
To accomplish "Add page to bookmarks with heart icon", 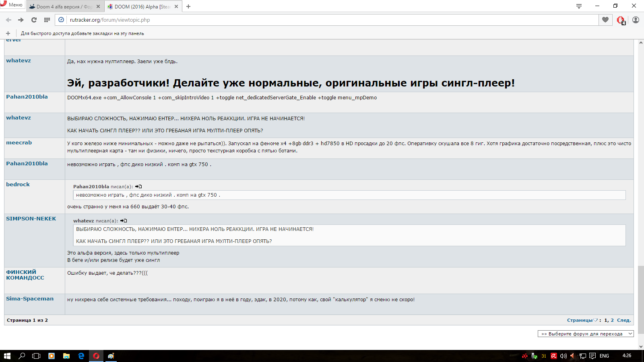I will [x=605, y=20].
